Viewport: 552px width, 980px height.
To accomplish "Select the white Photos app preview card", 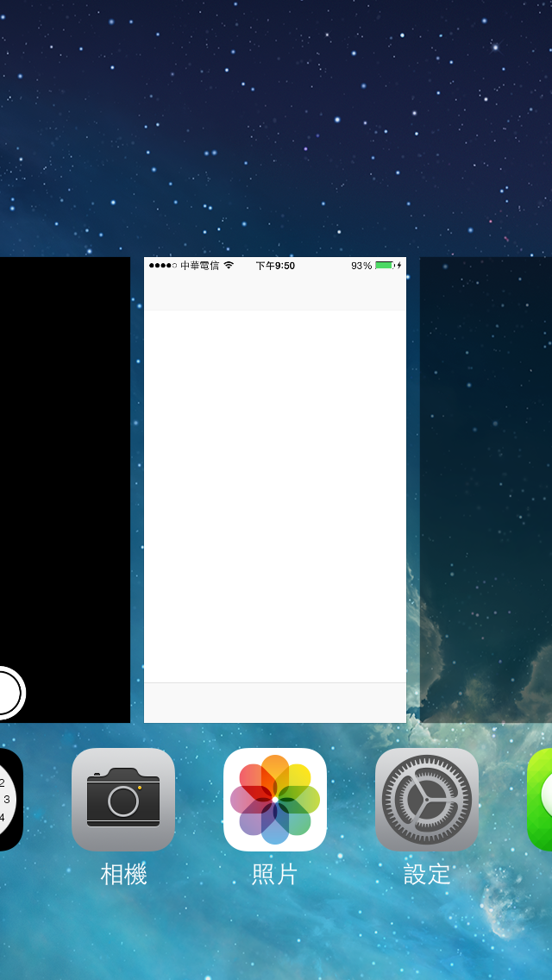I will [x=275, y=490].
